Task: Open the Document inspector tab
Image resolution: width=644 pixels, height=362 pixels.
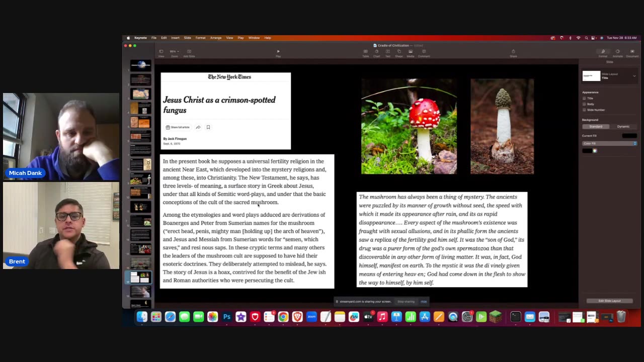Action: tap(632, 53)
